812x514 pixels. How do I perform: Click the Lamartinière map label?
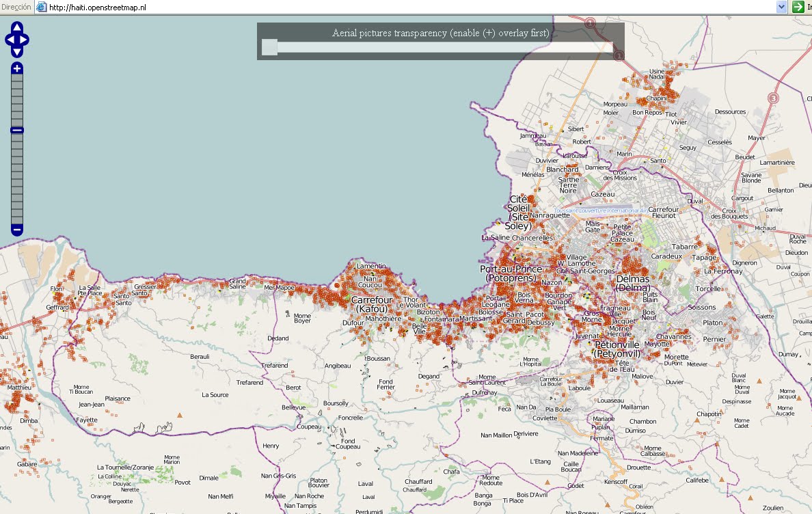point(776,163)
